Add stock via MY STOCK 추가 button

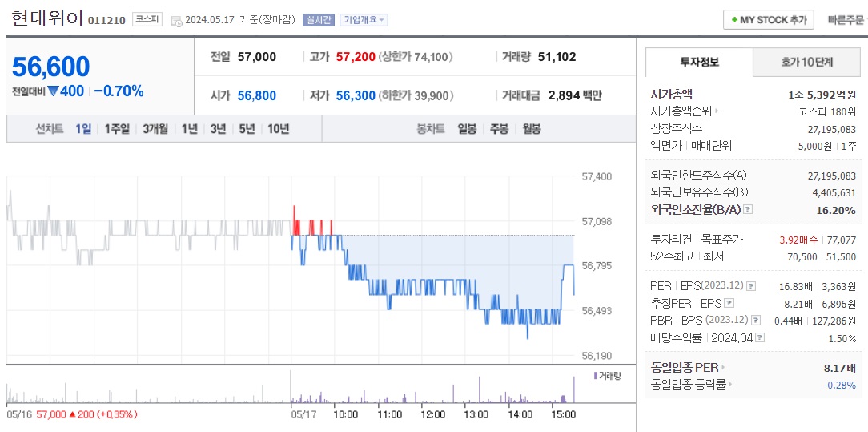tap(769, 20)
